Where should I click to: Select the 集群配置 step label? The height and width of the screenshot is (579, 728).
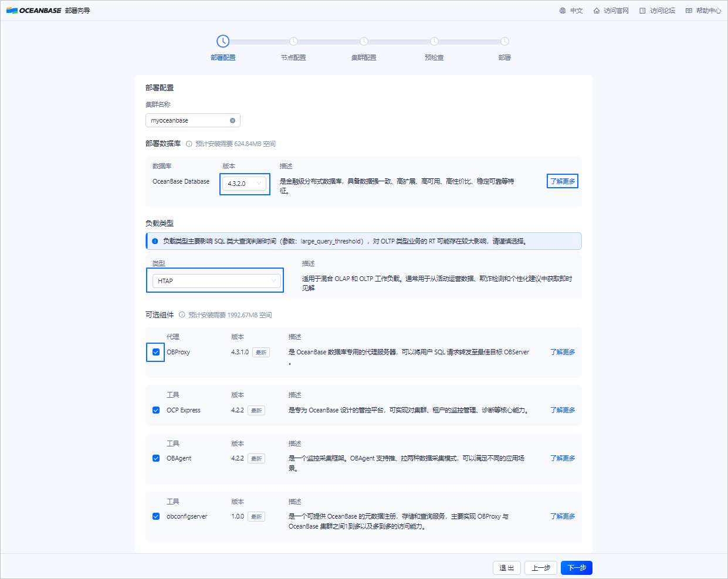coord(364,57)
